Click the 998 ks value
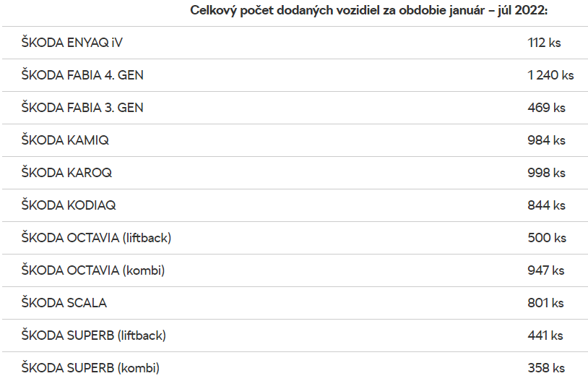Screen dimensions: 588x389 coord(546,173)
